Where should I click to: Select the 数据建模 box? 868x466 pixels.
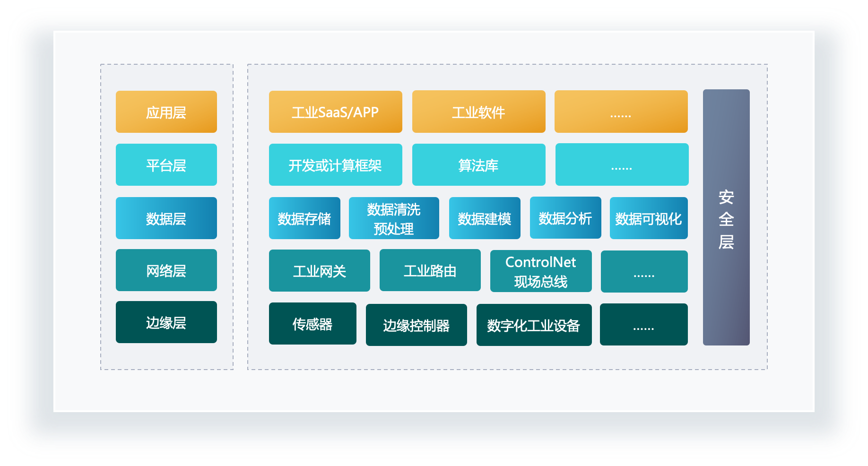tap(485, 218)
